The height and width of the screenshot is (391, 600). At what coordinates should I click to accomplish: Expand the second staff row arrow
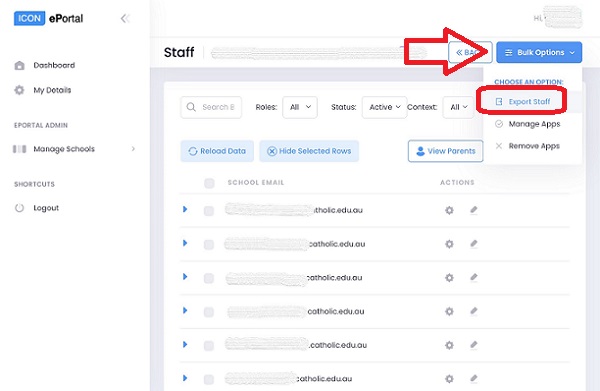pos(185,243)
